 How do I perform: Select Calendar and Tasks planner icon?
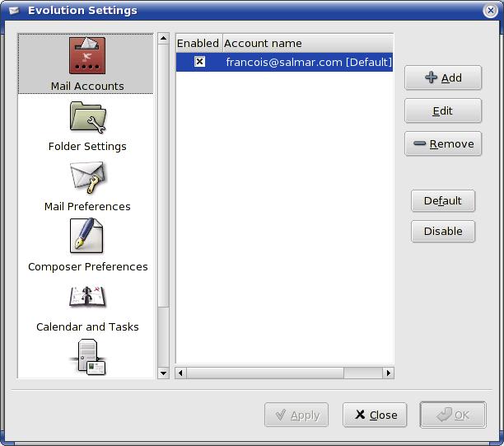click(x=87, y=296)
